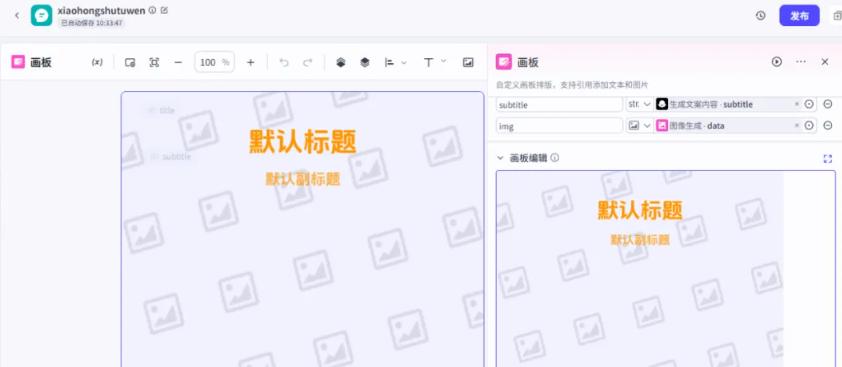Select 默认副标题 text on main canvas

pos(303,179)
